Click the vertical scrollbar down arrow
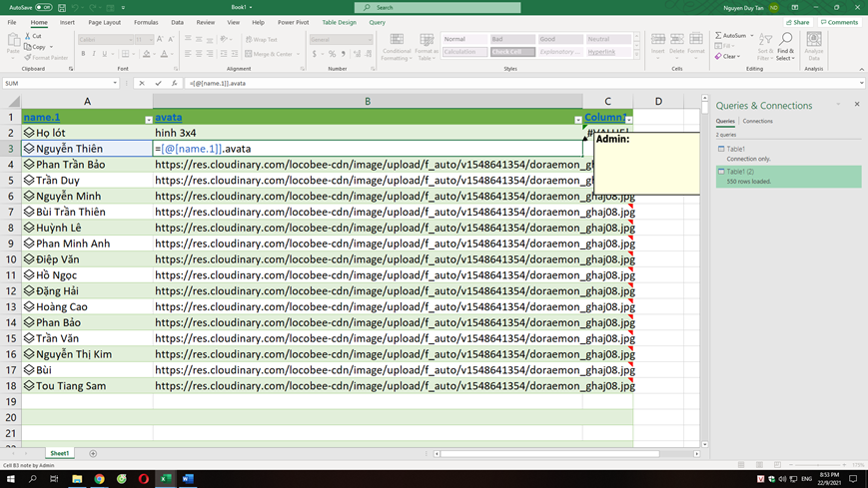 tap(704, 444)
